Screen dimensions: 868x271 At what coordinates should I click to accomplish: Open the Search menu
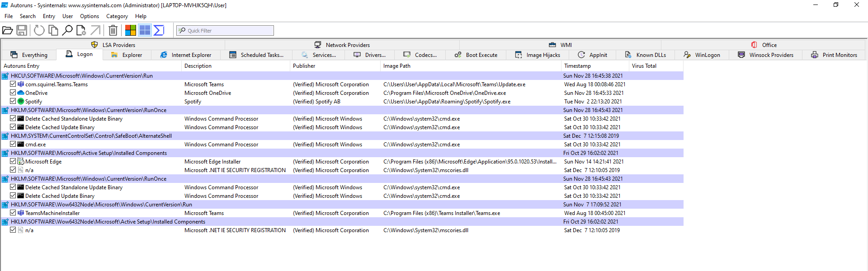(28, 16)
